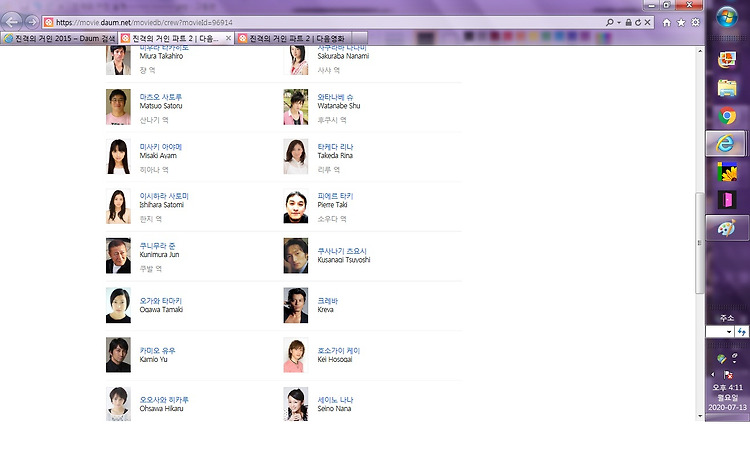
Task: Expand the taskbar 주소 address dropdown
Action: point(728,332)
